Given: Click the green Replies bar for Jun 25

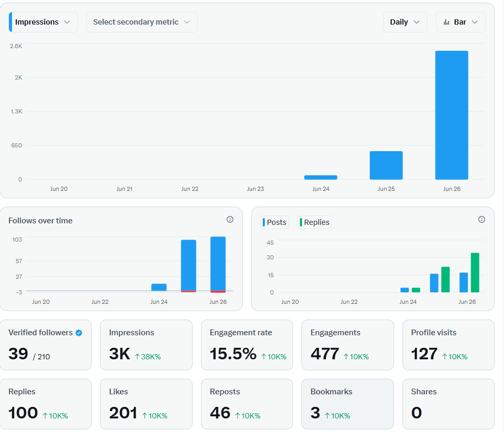Looking at the screenshot, I should [445, 279].
